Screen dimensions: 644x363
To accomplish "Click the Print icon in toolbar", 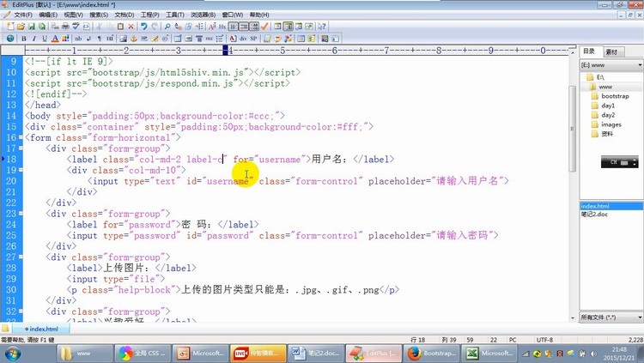I will 65,27.
